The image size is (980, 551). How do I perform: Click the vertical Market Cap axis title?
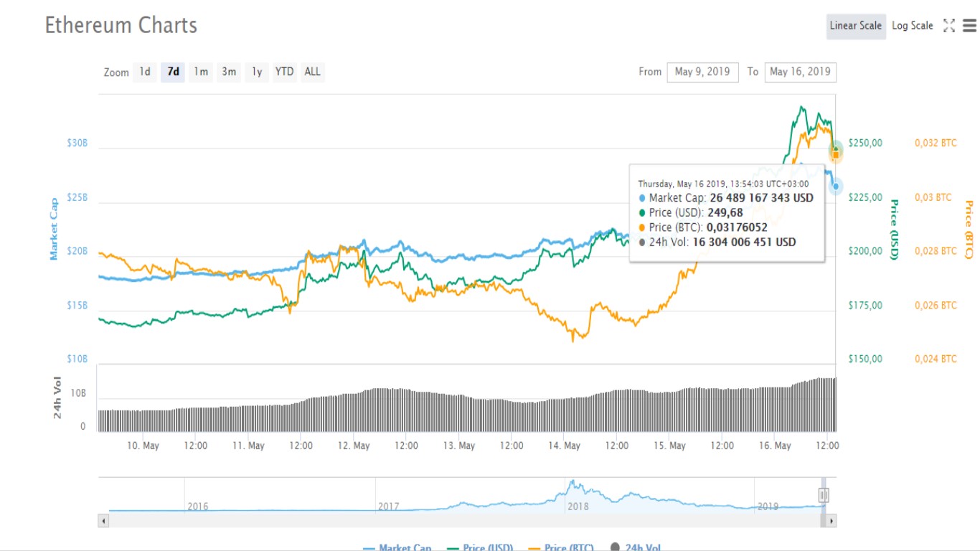(54, 229)
